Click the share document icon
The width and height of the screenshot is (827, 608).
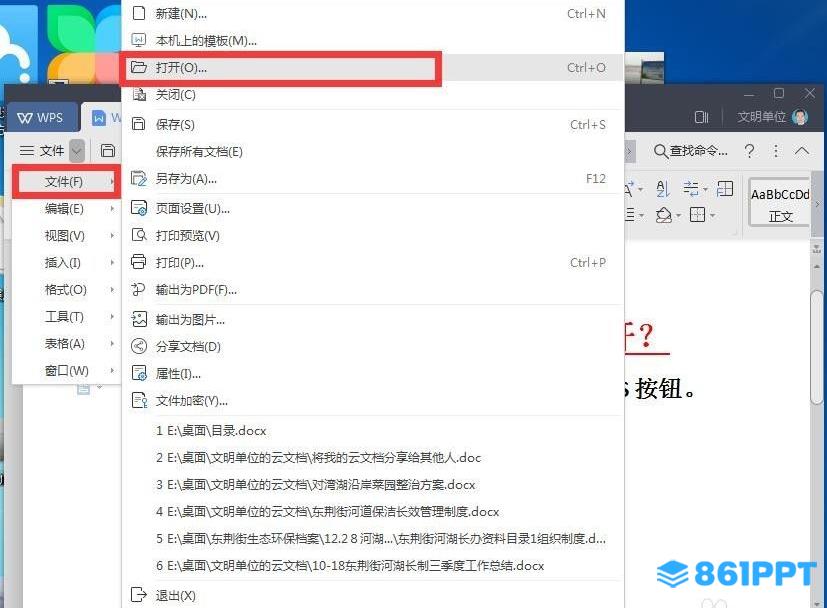point(139,346)
